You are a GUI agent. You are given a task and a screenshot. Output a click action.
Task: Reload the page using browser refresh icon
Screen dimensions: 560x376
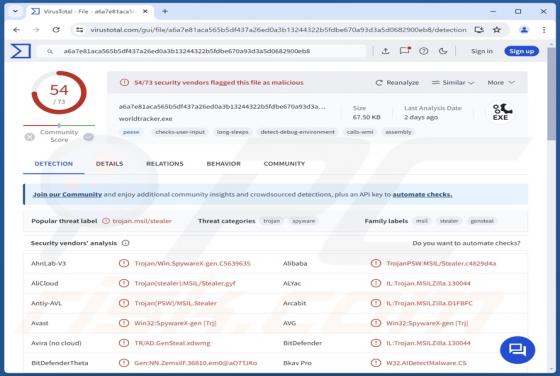(56, 30)
